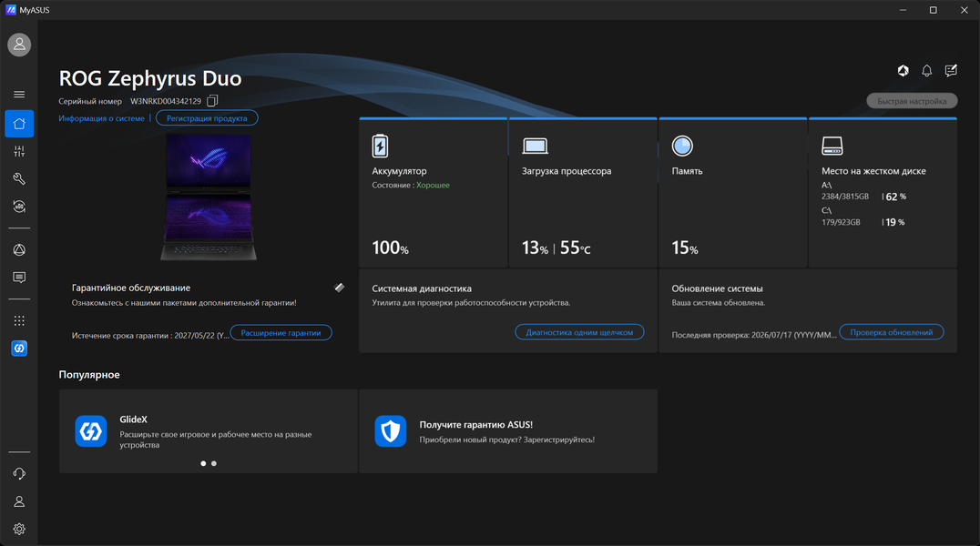
Task: Click the memory pie icon in Память card
Action: pyautogui.click(x=682, y=146)
